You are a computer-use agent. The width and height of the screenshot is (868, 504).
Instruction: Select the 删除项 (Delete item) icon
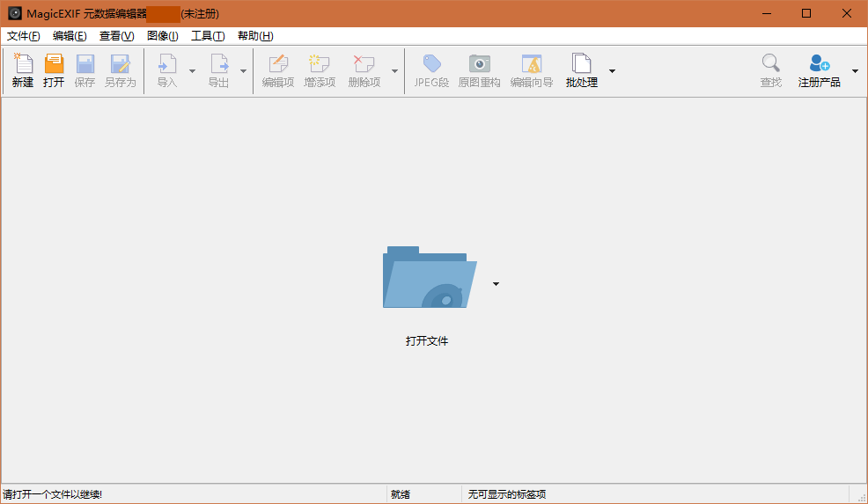click(364, 63)
